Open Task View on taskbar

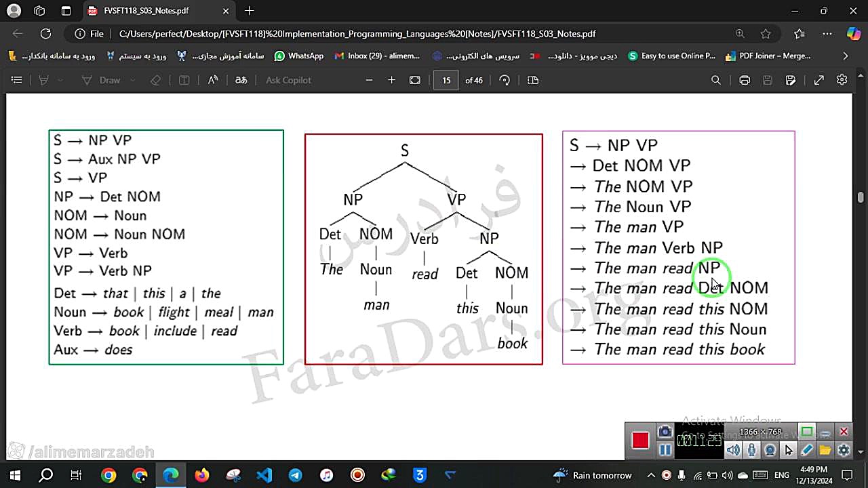pyautogui.click(x=77, y=475)
